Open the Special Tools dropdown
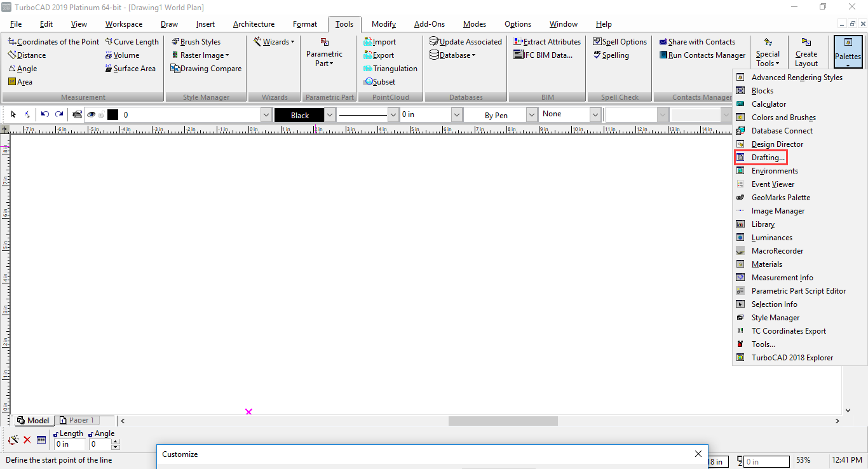Screen dimensions: 868x469 pyautogui.click(x=768, y=52)
